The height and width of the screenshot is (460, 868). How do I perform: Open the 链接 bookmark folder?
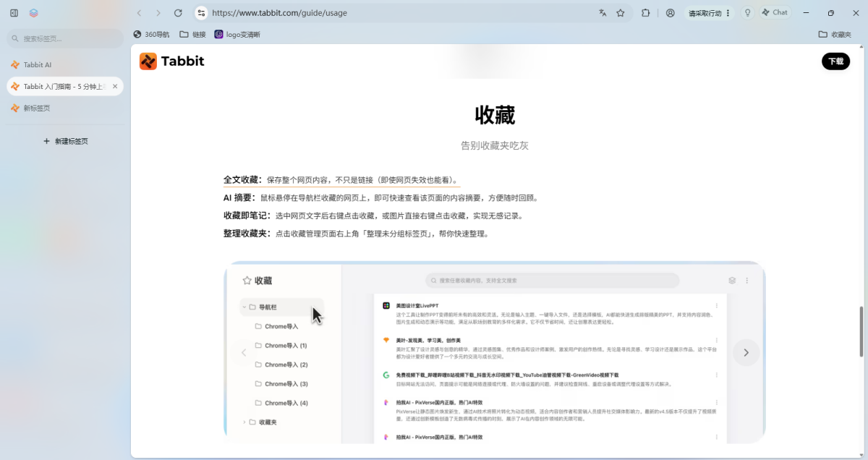tap(192, 34)
